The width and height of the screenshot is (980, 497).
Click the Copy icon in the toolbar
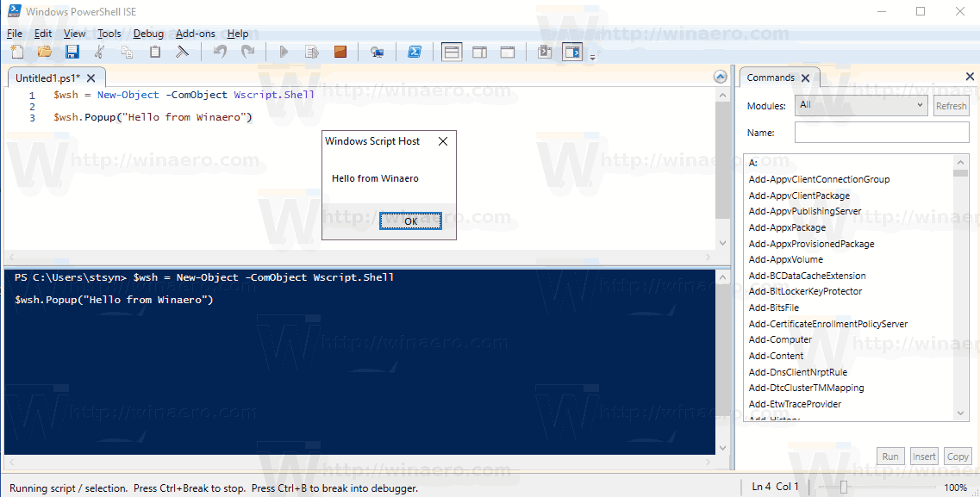coord(127,52)
